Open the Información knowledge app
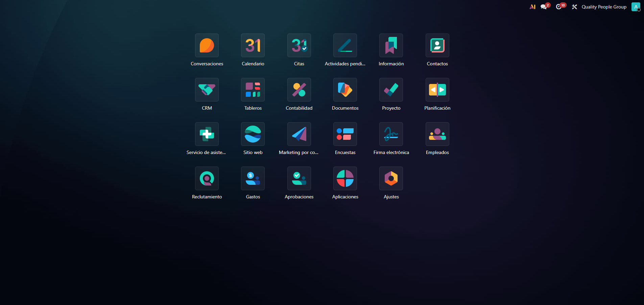Image resolution: width=644 pixels, height=305 pixels. point(391,46)
